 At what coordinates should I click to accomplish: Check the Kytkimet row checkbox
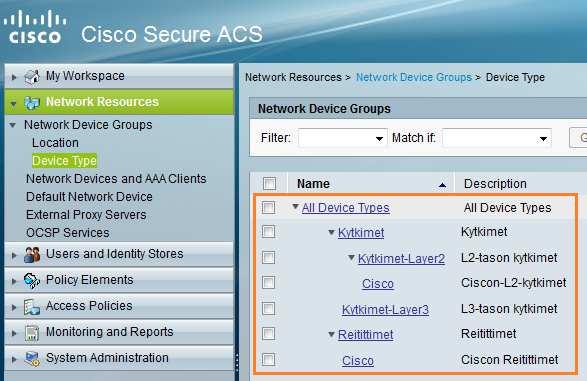pos(268,232)
